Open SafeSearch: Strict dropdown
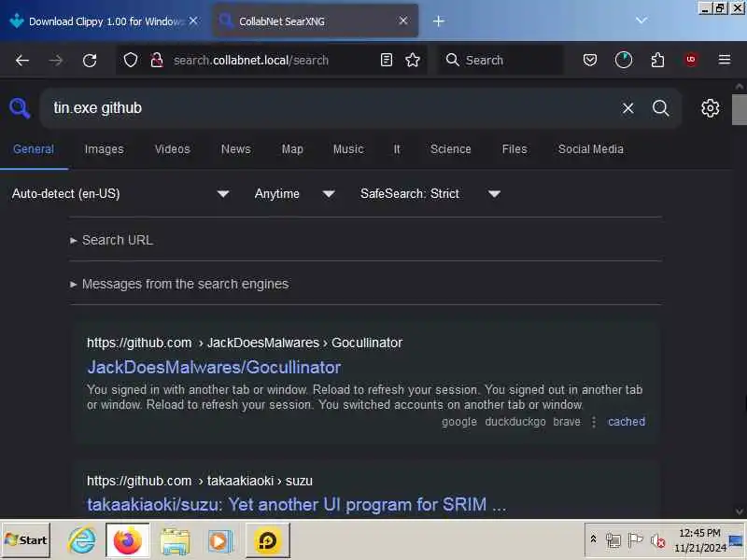 click(x=430, y=194)
